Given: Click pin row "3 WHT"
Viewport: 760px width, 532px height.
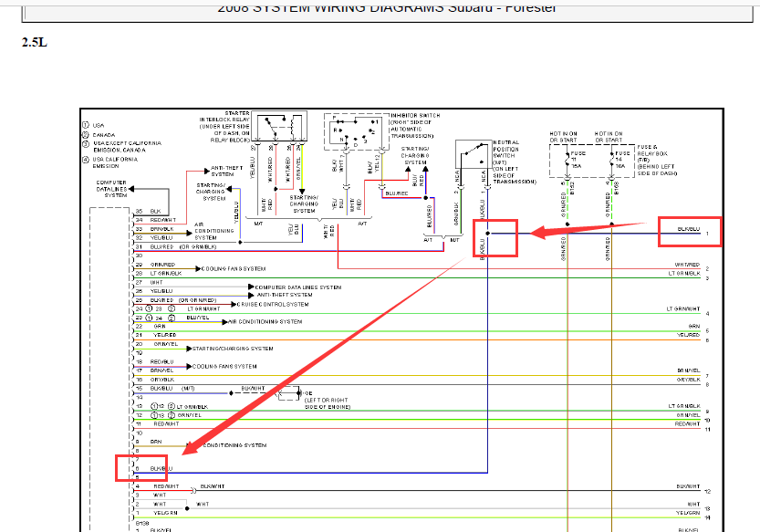Looking at the screenshot, I should (x=151, y=495).
